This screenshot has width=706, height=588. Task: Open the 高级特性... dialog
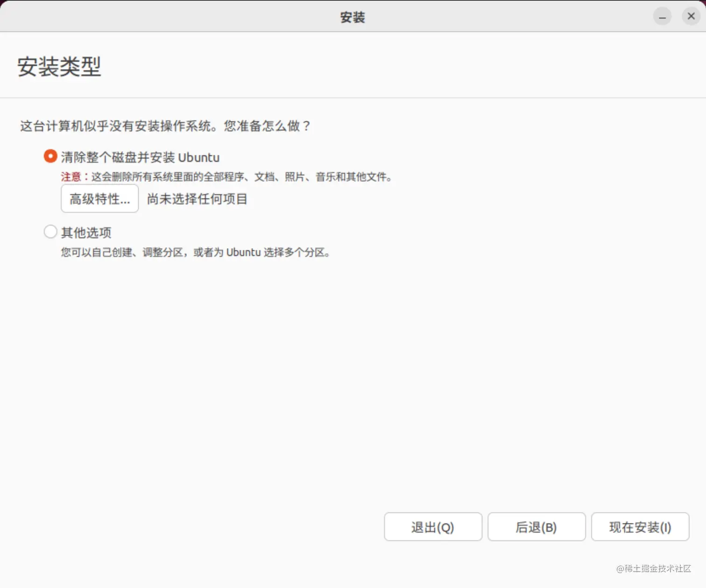[x=99, y=199]
